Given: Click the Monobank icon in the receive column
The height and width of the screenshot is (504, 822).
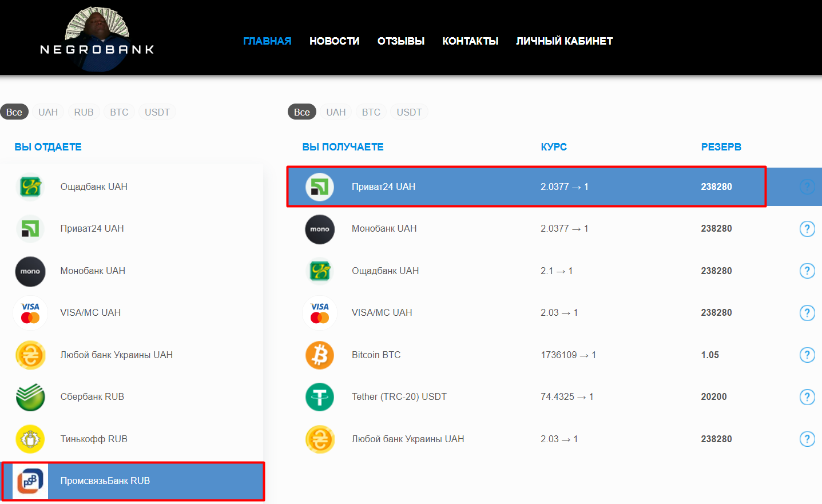Looking at the screenshot, I should [320, 229].
